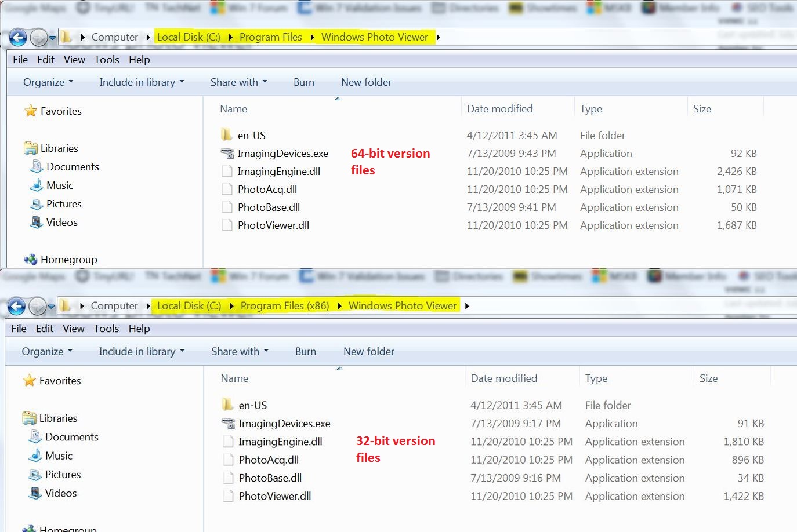
Task: Open the View menu
Action: tap(74, 59)
